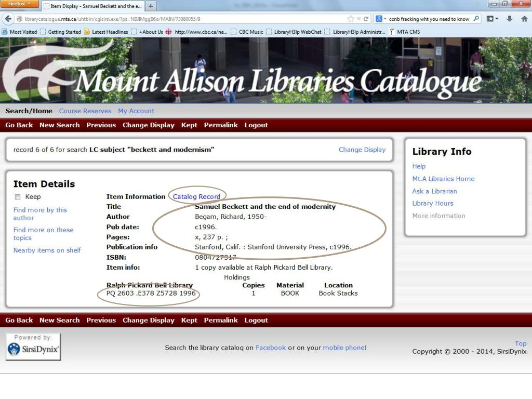Click Change Display in top red menu
Viewport: 532px width, 399px height.
pyautogui.click(x=148, y=125)
